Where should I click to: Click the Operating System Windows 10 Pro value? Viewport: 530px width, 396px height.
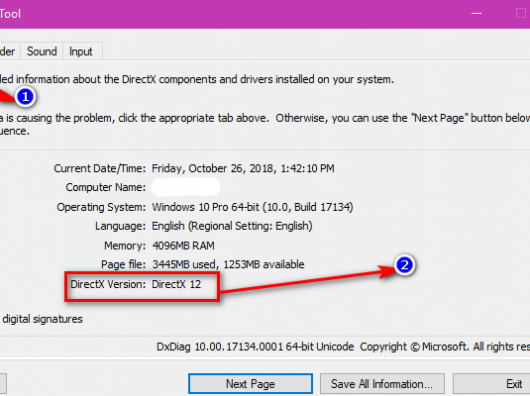[x=252, y=207]
